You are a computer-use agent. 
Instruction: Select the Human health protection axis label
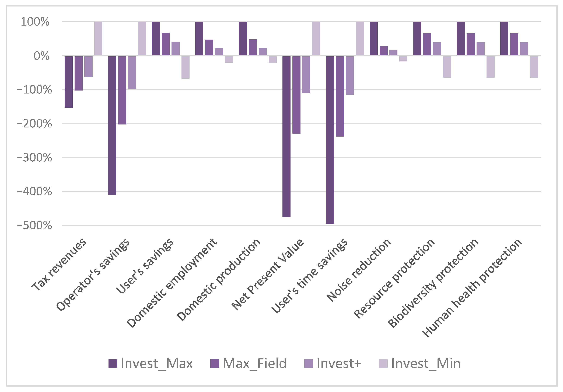pyautogui.click(x=472, y=287)
